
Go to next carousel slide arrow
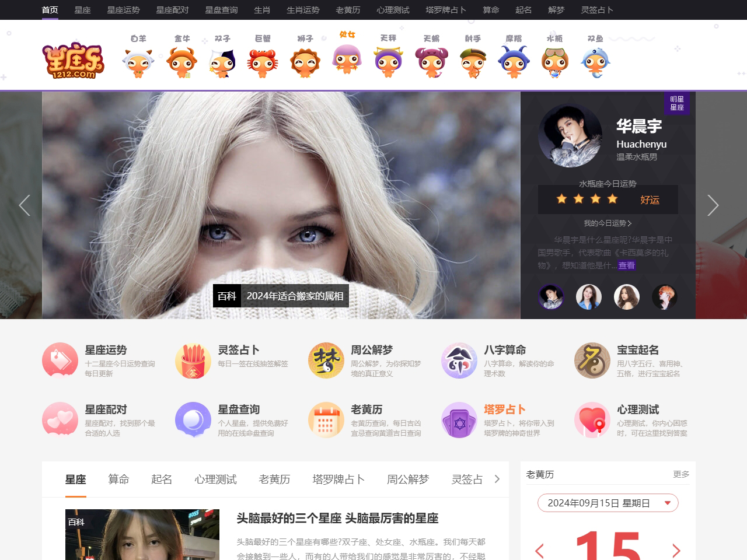[713, 205]
